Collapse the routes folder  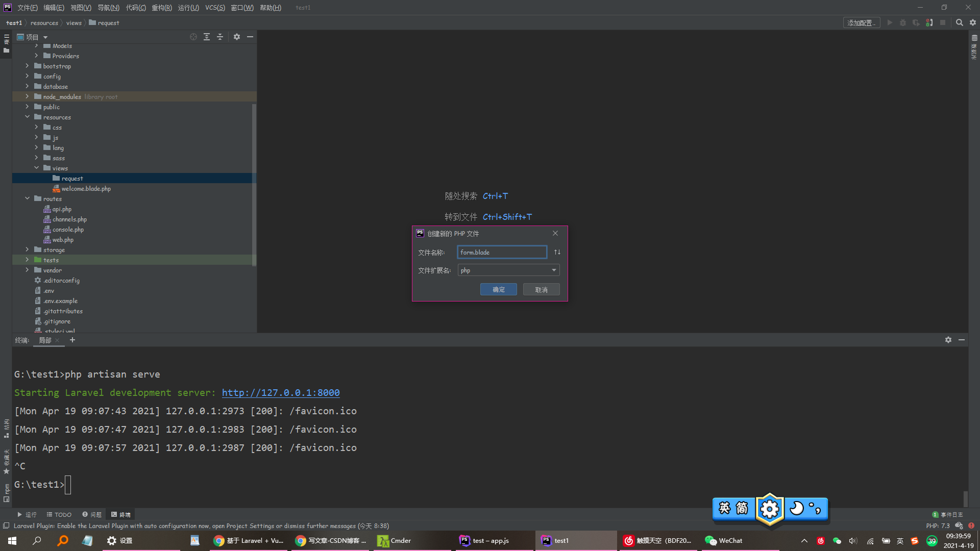point(28,198)
